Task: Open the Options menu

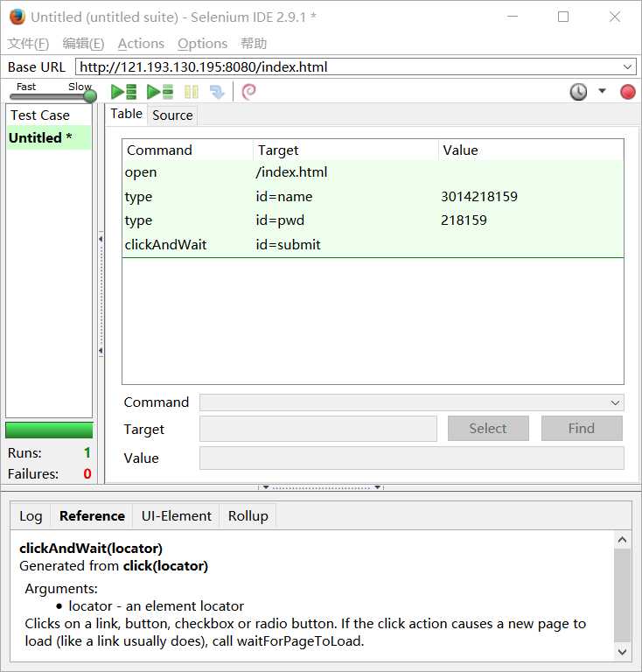Action: coord(202,43)
